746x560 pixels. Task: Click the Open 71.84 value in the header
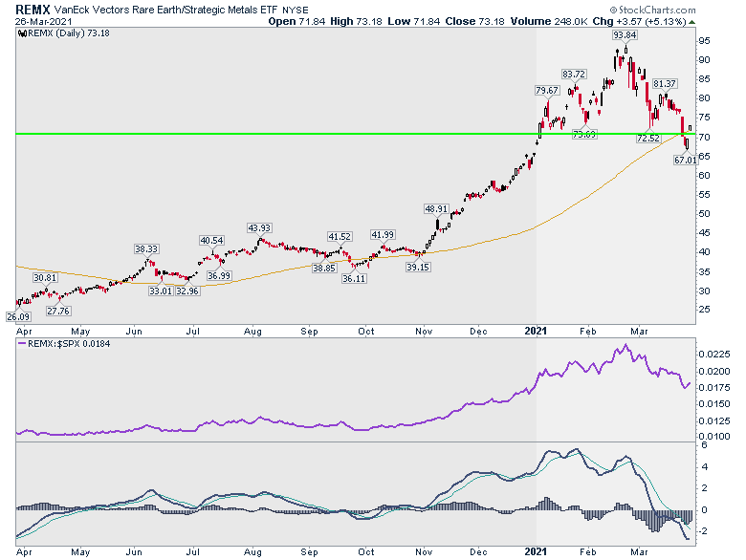click(296, 21)
